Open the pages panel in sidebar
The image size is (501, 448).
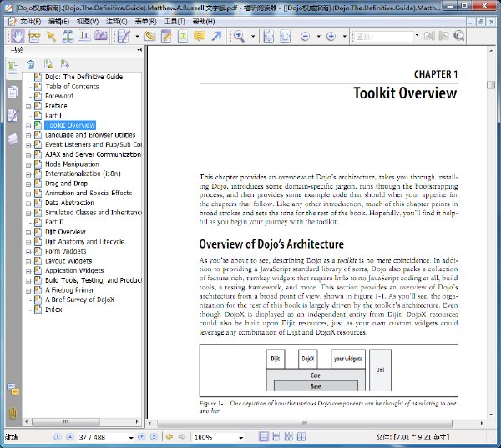13,93
